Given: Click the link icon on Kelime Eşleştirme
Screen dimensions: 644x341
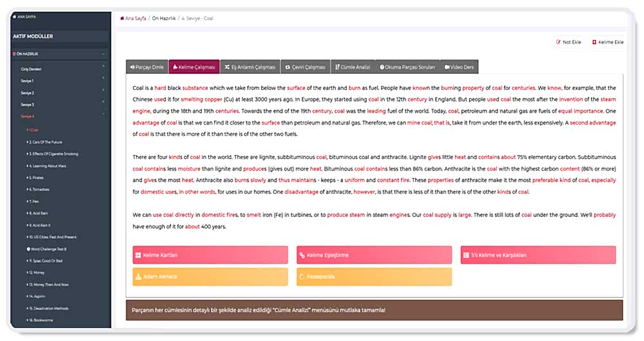Looking at the screenshot, I should (302, 255).
